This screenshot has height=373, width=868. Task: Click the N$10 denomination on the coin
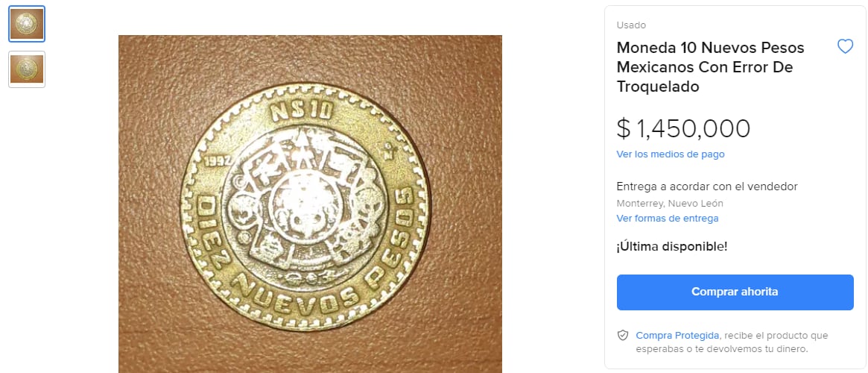click(302, 112)
